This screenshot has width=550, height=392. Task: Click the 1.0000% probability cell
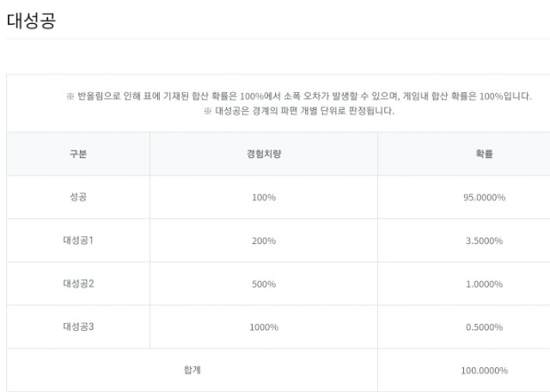pyautogui.click(x=483, y=284)
